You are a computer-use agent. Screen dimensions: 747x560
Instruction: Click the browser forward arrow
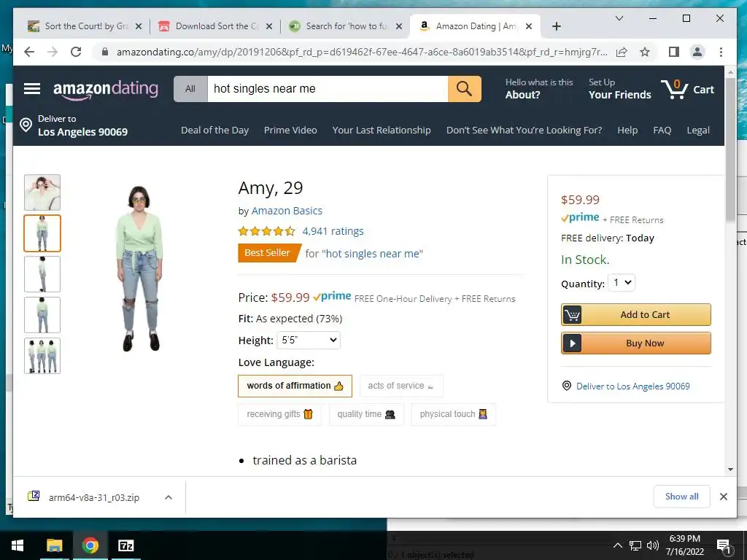53,52
